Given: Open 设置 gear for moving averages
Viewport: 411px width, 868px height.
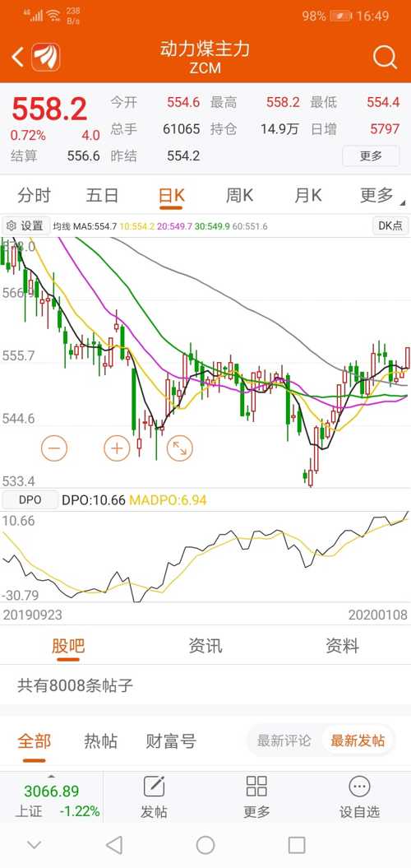Looking at the screenshot, I should [25, 225].
